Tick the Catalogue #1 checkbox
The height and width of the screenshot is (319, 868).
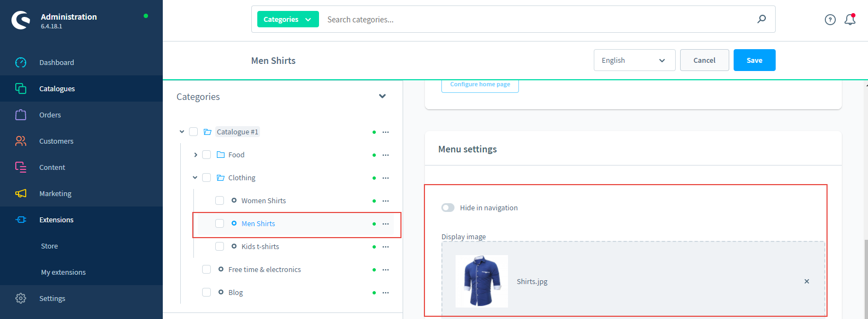(x=193, y=132)
